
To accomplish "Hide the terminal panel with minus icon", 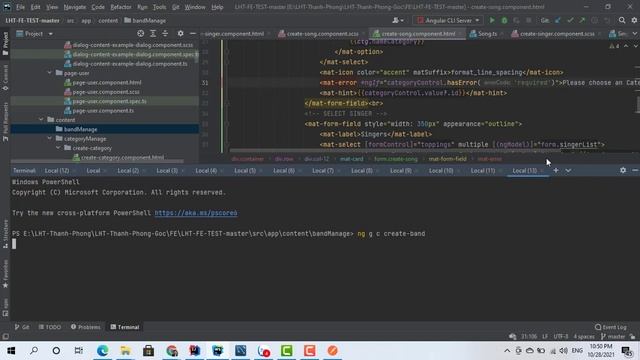I will 635,170.
